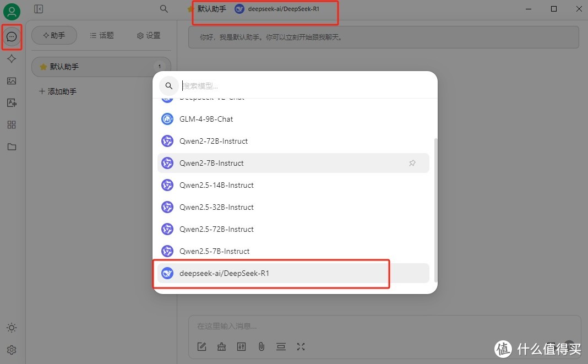The height and width of the screenshot is (364, 588).
Task: Click clear context lines icon
Action: (281, 347)
